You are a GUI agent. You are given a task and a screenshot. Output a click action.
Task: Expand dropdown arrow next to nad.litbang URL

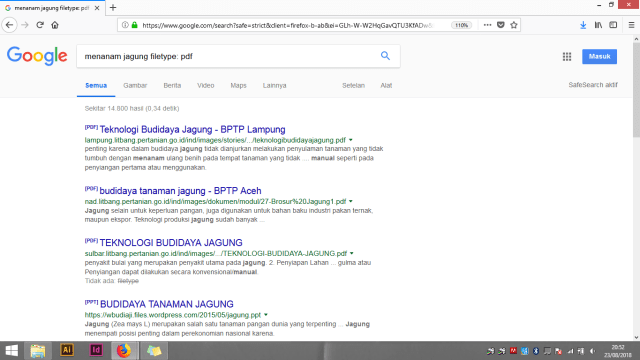pyautogui.click(x=351, y=201)
